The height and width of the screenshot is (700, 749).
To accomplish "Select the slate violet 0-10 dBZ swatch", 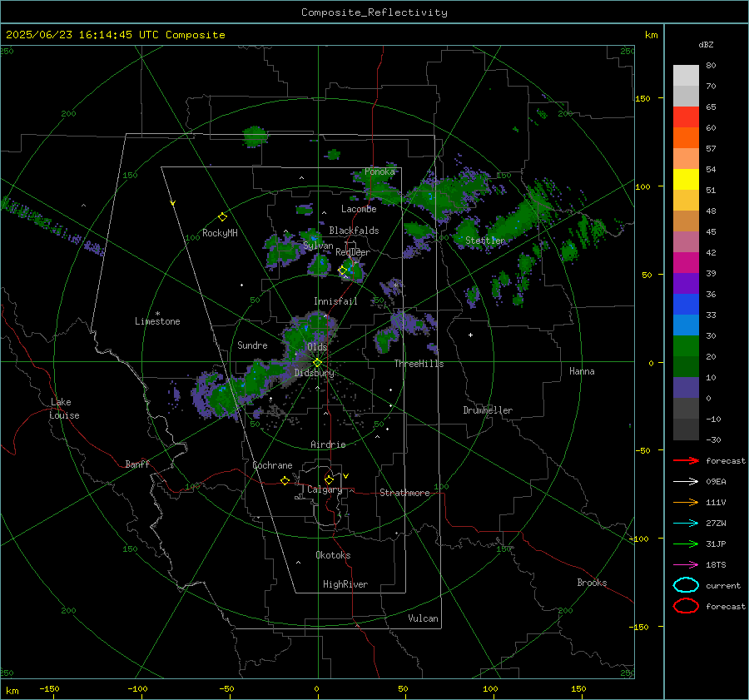I will coord(686,388).
